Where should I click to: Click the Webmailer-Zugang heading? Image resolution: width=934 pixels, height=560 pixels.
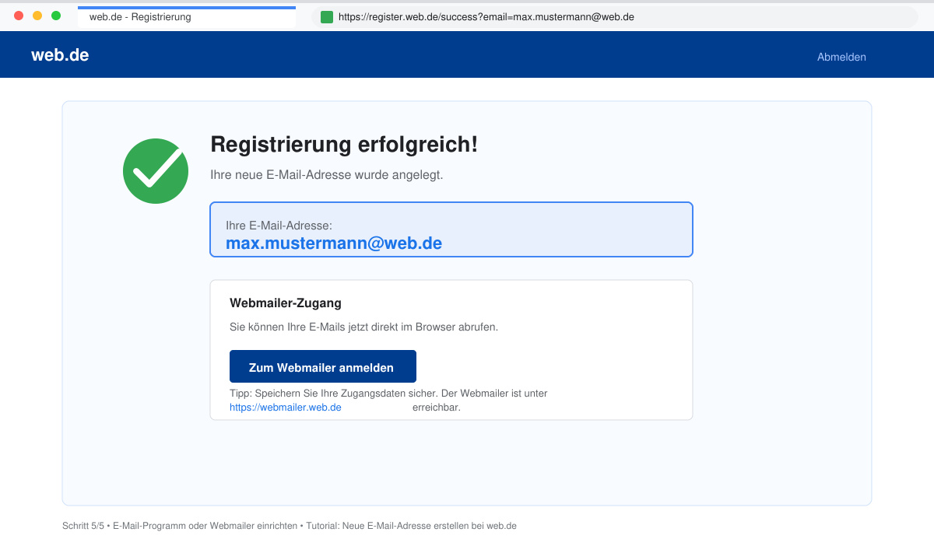(286, 303)
